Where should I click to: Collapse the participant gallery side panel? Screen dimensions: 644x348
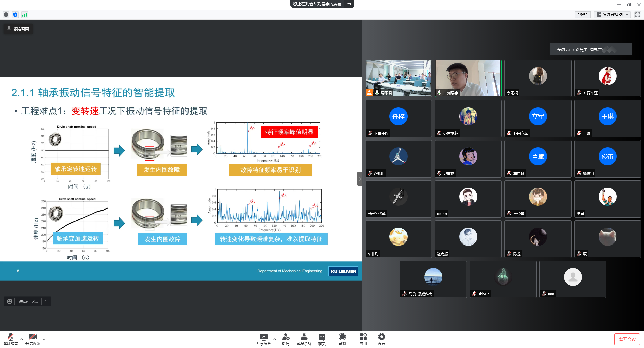[359, 179]
